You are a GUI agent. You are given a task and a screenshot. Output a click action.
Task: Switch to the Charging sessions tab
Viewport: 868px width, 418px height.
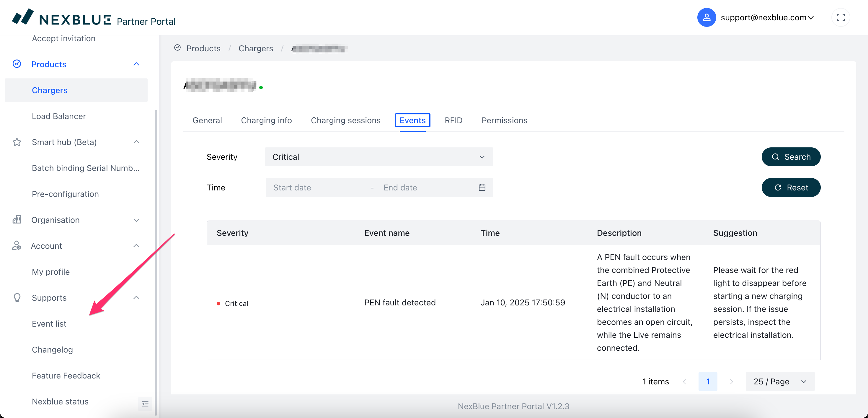click(345, 121)
